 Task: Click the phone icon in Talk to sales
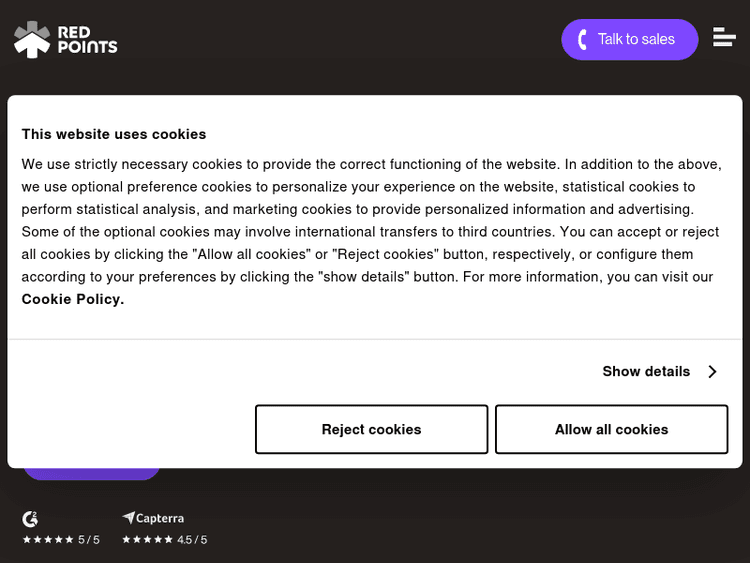pos(583,40)
